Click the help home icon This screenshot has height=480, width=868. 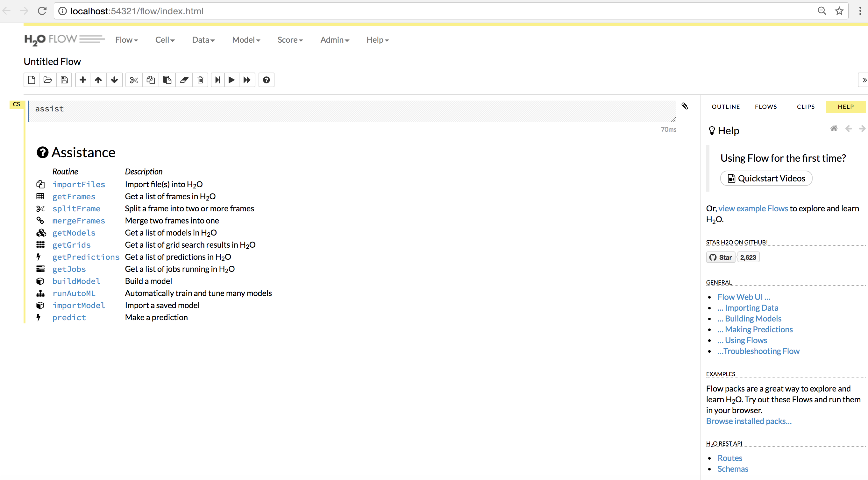(x=834, y=128)
